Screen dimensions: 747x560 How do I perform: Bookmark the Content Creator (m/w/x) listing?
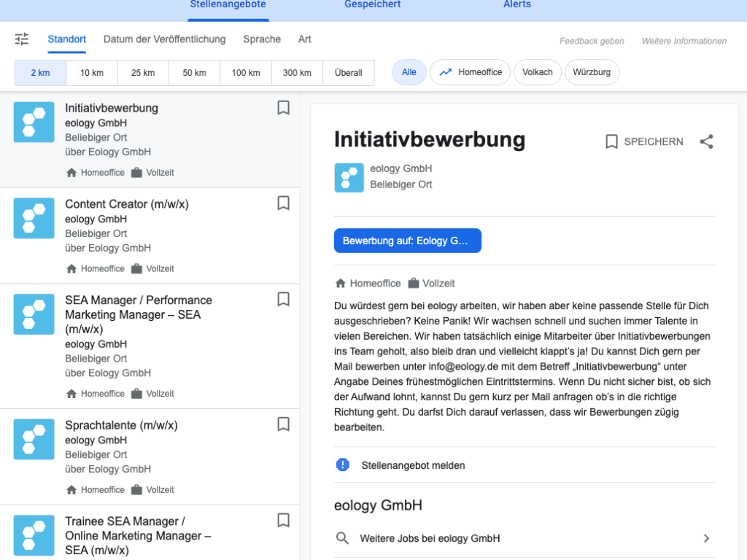[x=284, y=203]
